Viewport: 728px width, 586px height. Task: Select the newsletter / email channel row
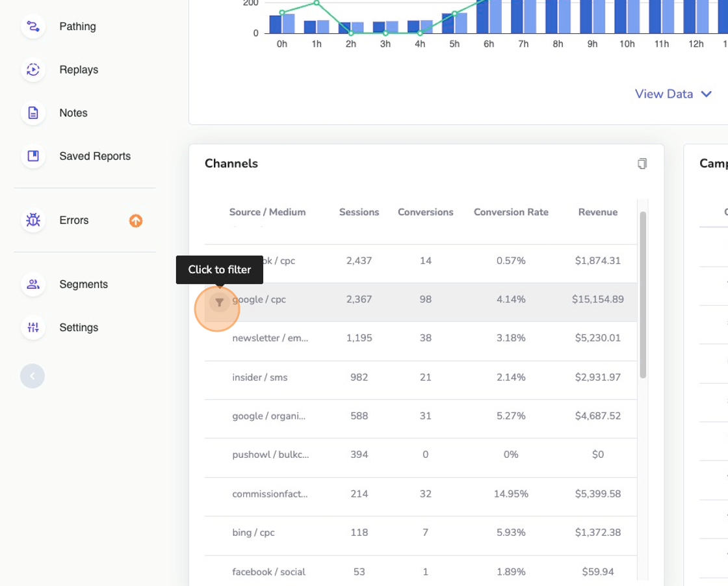(x=270, y=338)
